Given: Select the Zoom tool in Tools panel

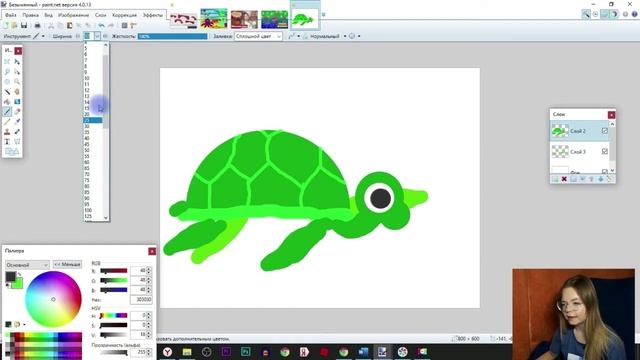Looking at the screenshot, I should [17, 82].
